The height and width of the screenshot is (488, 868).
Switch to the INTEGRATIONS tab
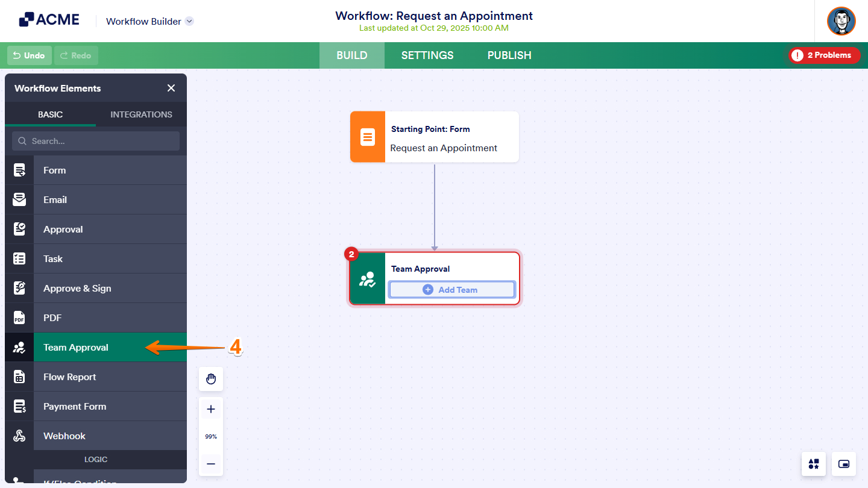coord(141,114)
